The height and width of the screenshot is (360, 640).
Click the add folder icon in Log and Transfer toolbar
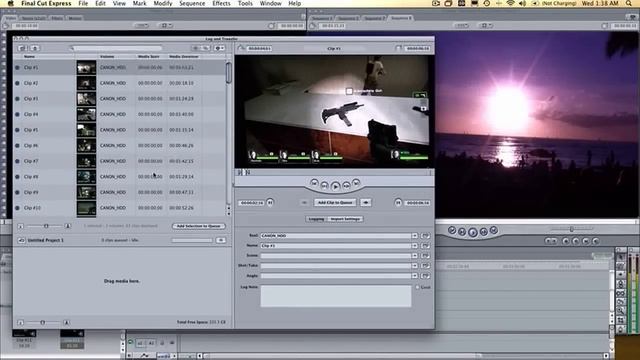[22, 48]
